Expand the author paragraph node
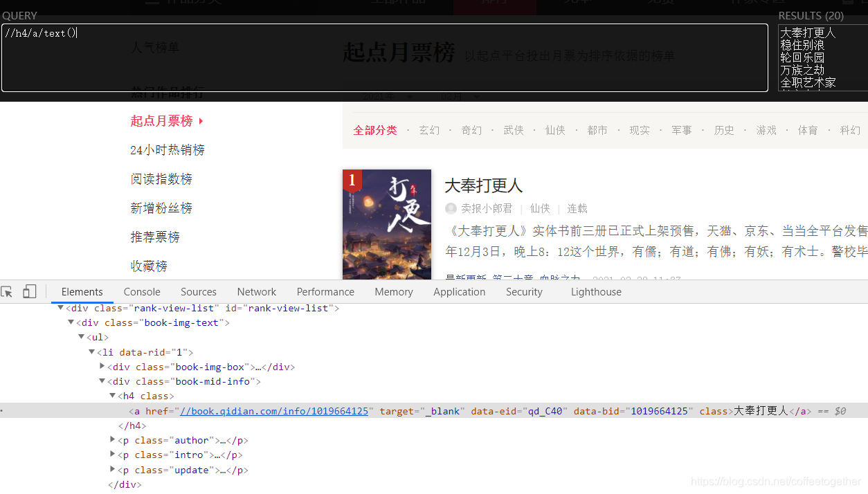This screenshot has width=868, height=494. click(x=113, y=440)
